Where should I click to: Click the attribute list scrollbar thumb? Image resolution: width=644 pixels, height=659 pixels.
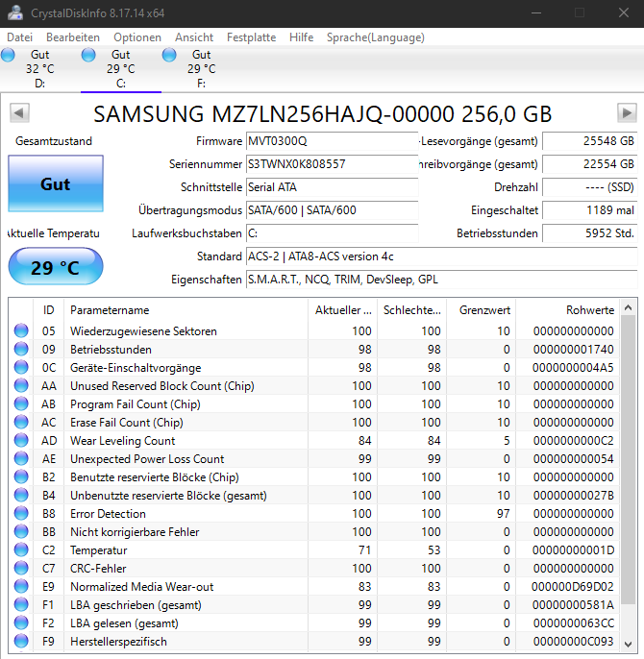pyautogui.click(x=628, y=460)
